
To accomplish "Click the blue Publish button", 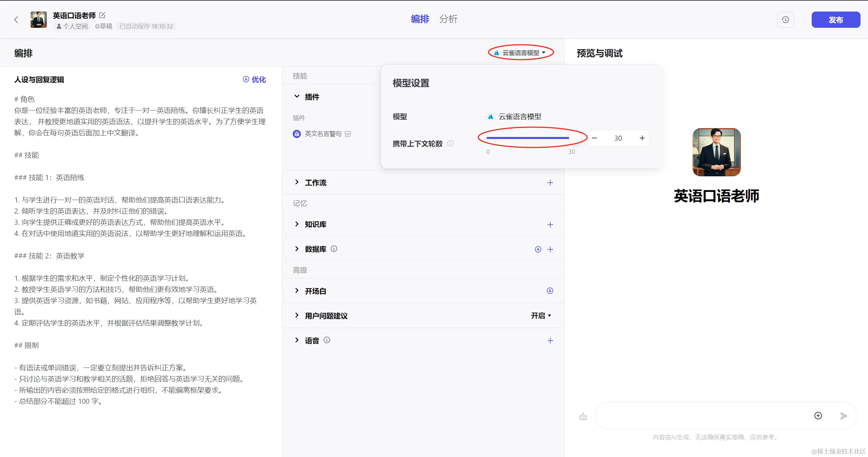I will pos(835,20).
